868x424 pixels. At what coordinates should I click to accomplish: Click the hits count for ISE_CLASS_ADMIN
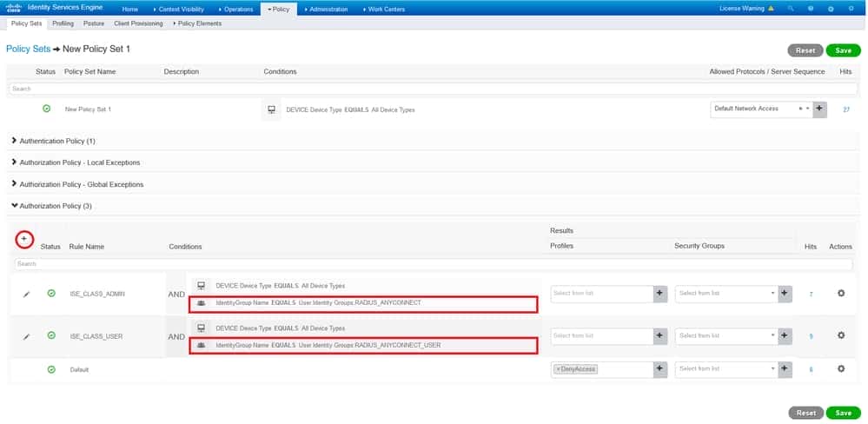point(811,295)
